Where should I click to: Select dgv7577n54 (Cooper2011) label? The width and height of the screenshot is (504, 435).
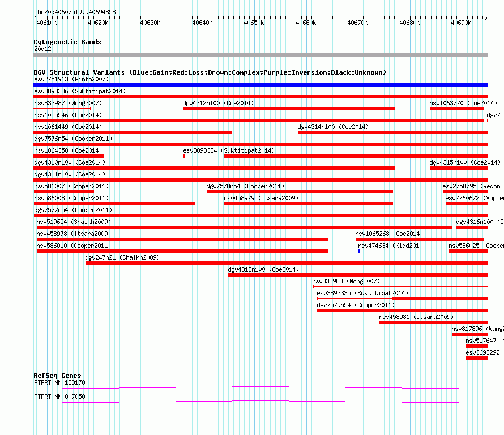(x=73, y=210)
